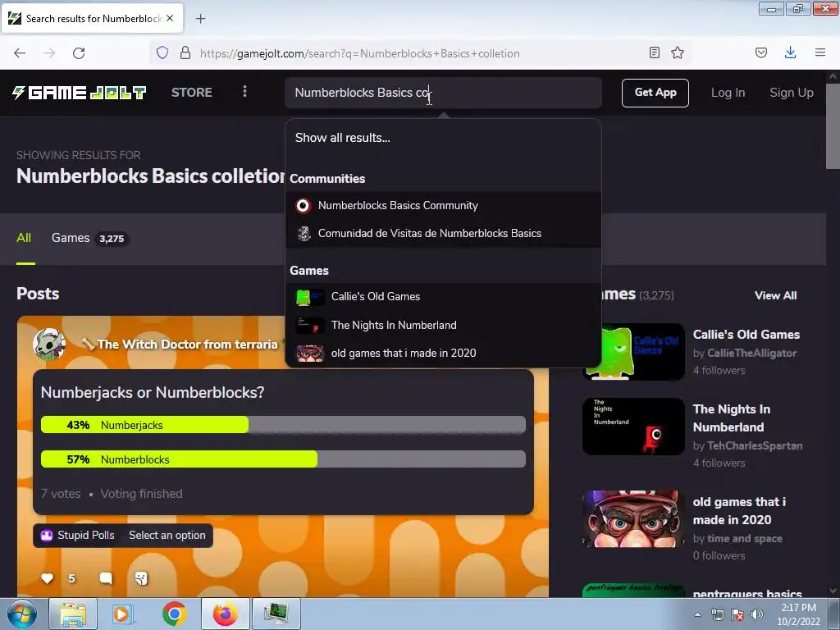This screenshot has height=630, width=840.
Task: Click the browser Back arrow
Action: point(20,53)
